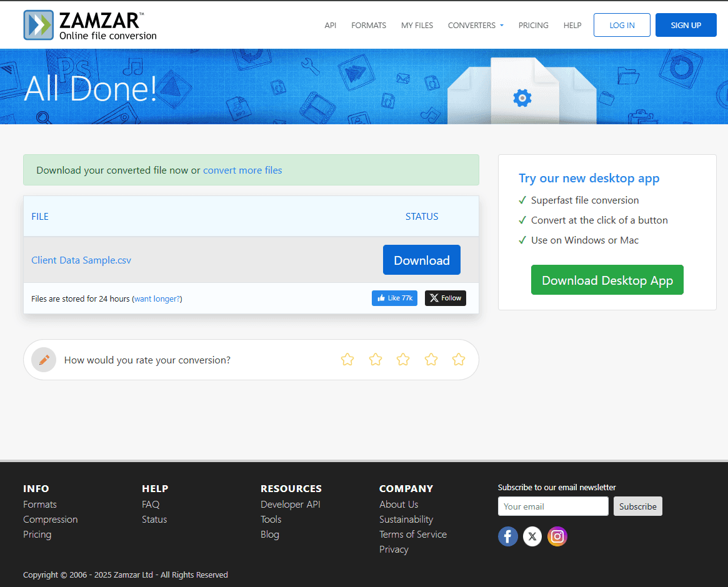This screenshot has width=728, height=587.
Task: Rate conversion three stars
Action: (x=403, y=360)
